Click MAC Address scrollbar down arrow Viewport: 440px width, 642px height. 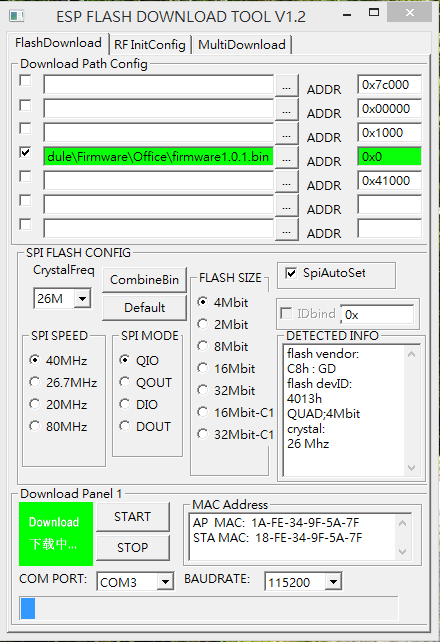pyautogui.click(x=403, y=552)
